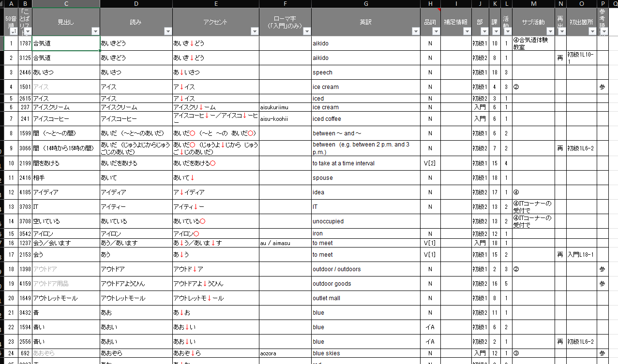Select the 'spouse' translation cell
Image resolution: width=618 pixels, height=364 pixels.
coord(366,178)
